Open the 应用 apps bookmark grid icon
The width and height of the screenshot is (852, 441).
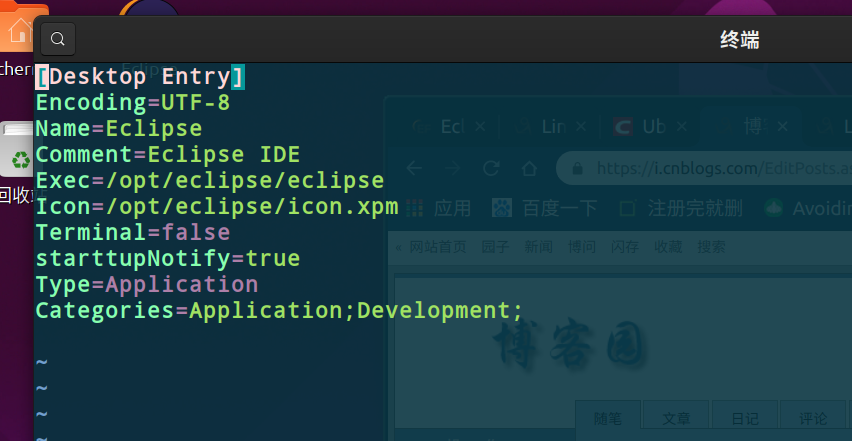[415, 208]
